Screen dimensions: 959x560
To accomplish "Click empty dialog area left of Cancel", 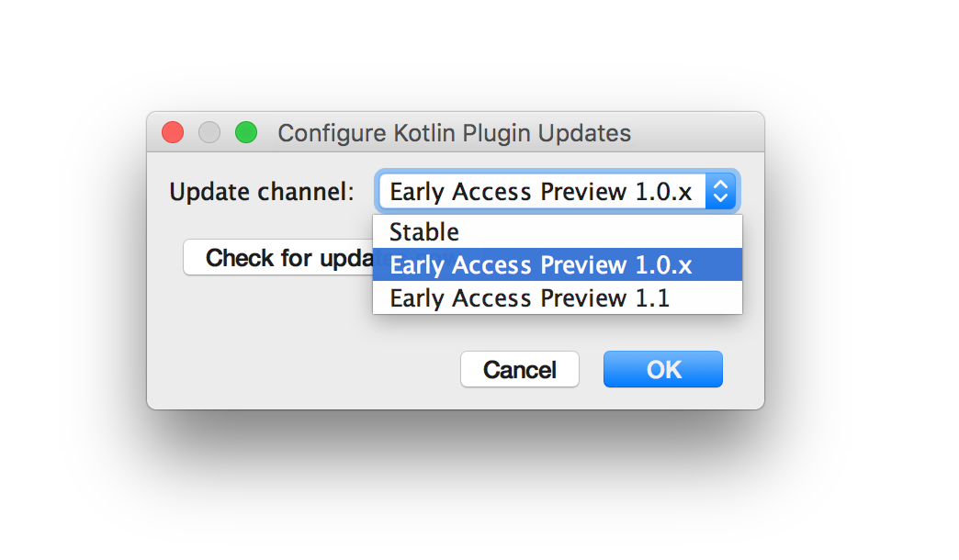I will pos(306,369).
